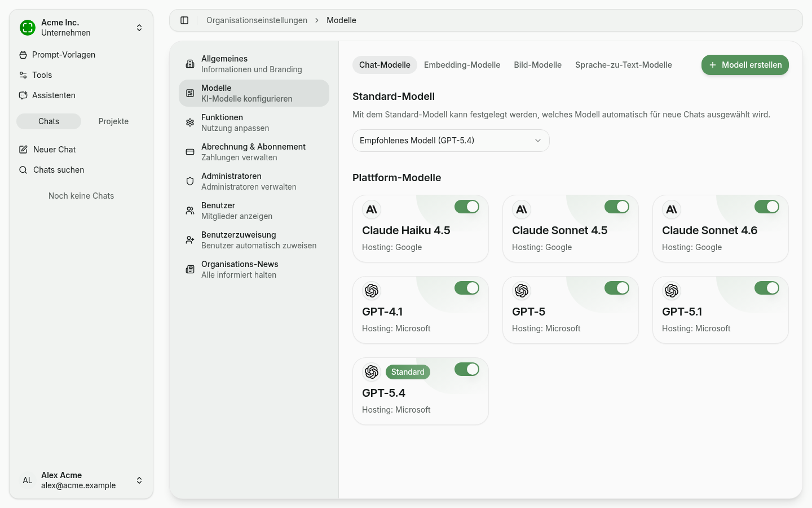The height and width of the screenshot is (508, 812).
Task: Open the Claude Haiku 4.5 model card
Action: click(421, 229)
